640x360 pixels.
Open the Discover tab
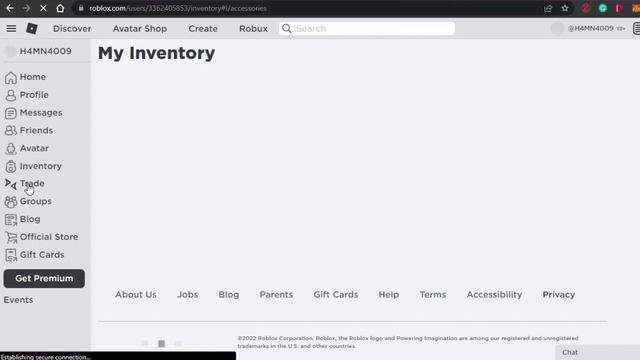click(72, 29)
